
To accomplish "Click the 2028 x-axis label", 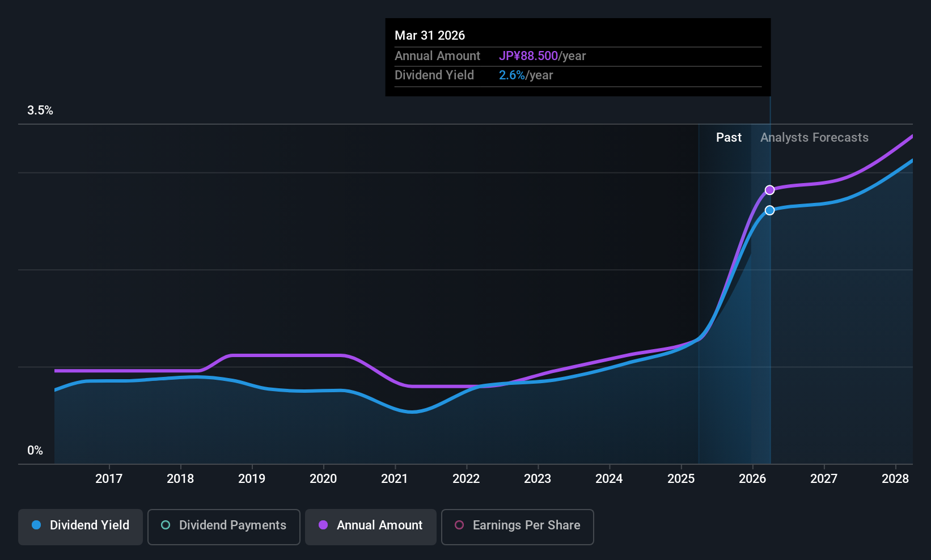I will point(895,479).
